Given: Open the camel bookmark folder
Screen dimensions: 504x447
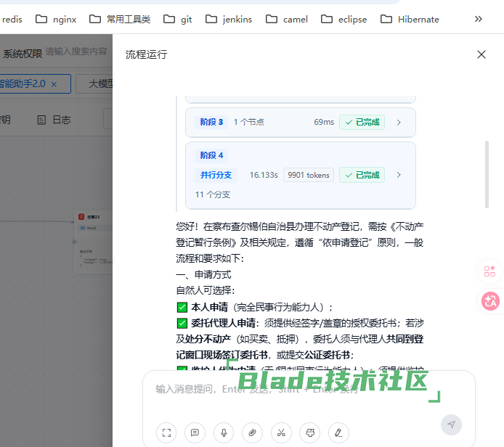Looking at the screenshot, I should 287,20.
